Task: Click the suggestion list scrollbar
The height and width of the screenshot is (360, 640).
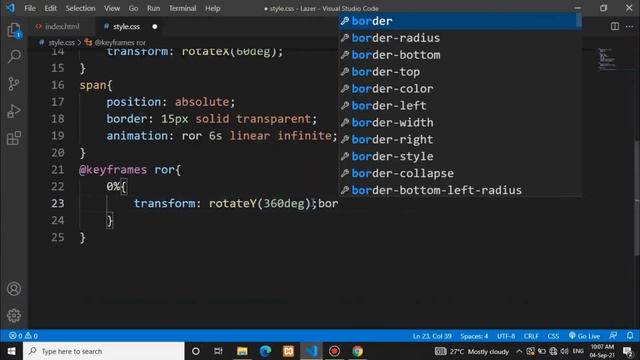Action: click(x=579, y=21)
